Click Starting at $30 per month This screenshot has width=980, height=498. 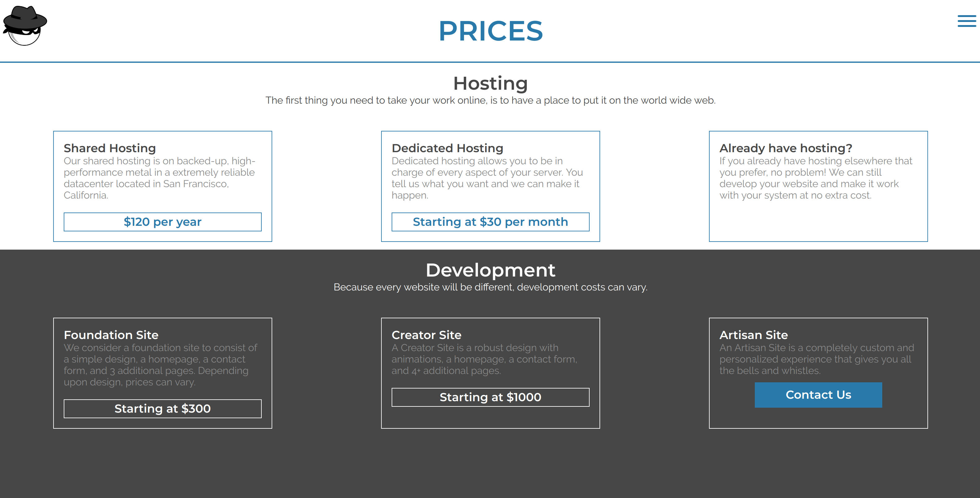[x=490, y=222]
